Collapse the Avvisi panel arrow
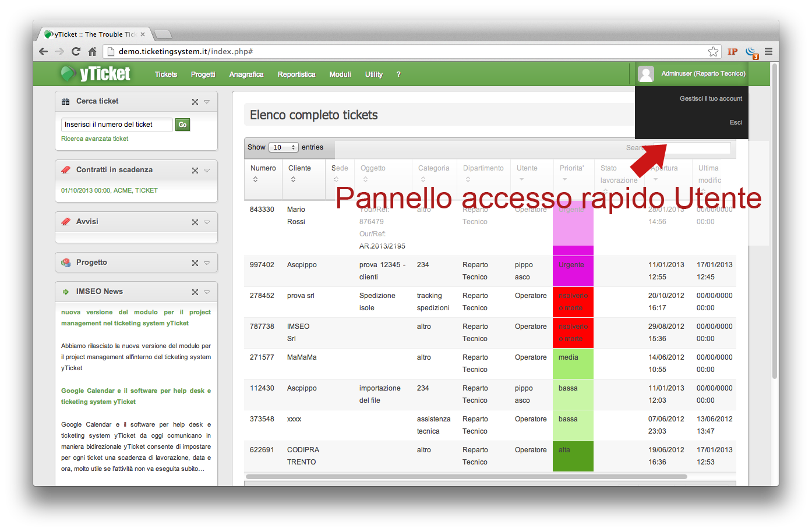812x532 pixels. click(x=207, y=222)
